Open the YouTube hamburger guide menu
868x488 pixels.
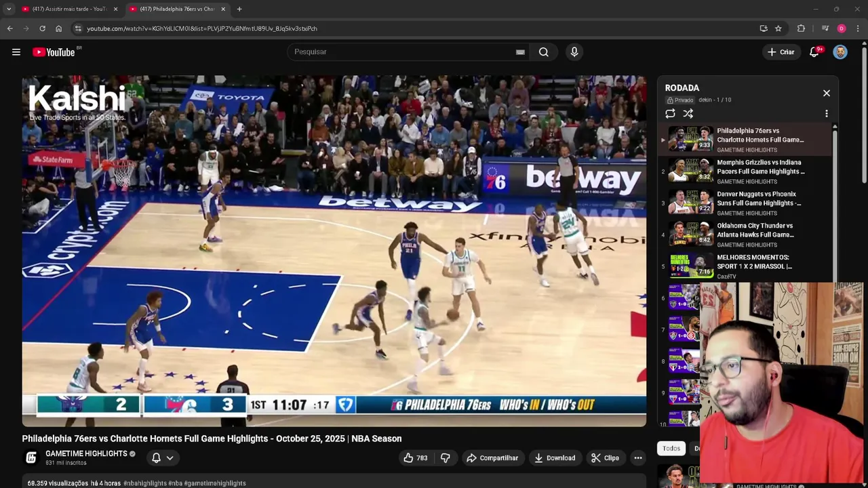tap(16, 52)
